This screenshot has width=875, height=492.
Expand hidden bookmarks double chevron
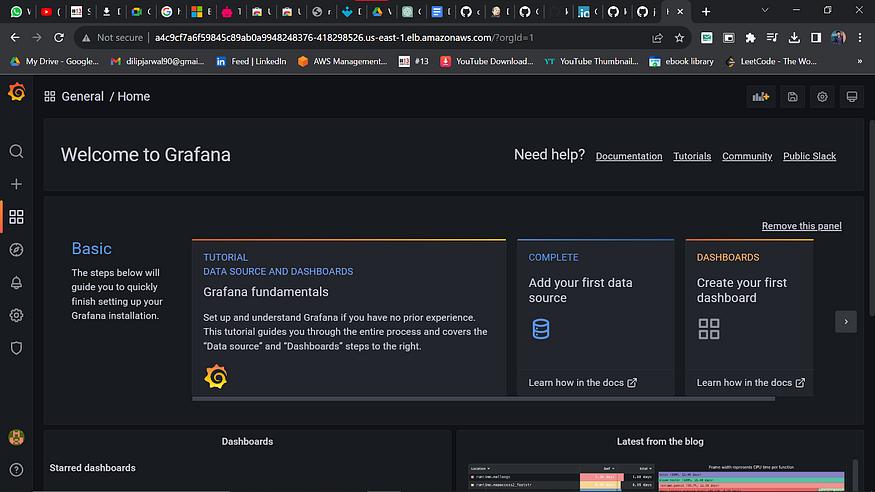click(x=859, y=61)
